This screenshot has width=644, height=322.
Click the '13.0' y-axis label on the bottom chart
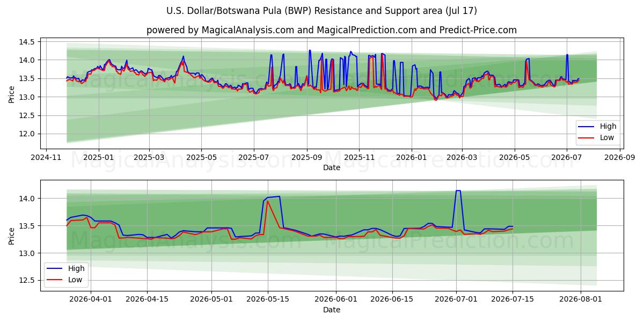coord(28,253)
